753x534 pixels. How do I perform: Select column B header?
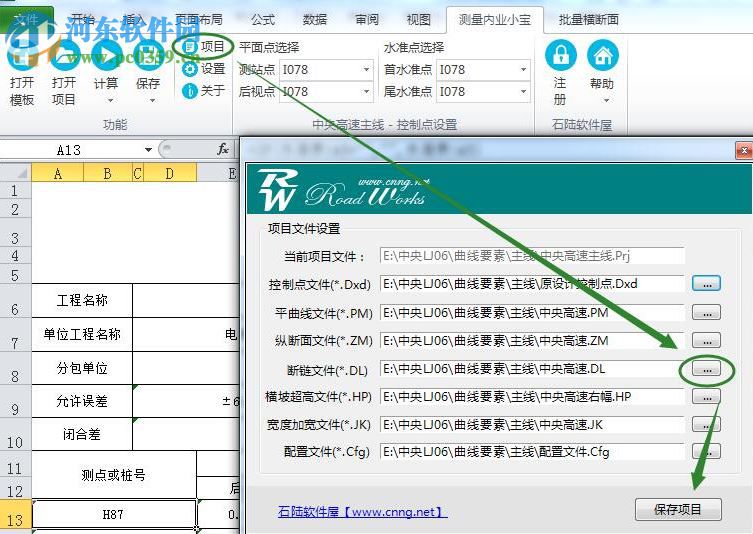(108, 173)
